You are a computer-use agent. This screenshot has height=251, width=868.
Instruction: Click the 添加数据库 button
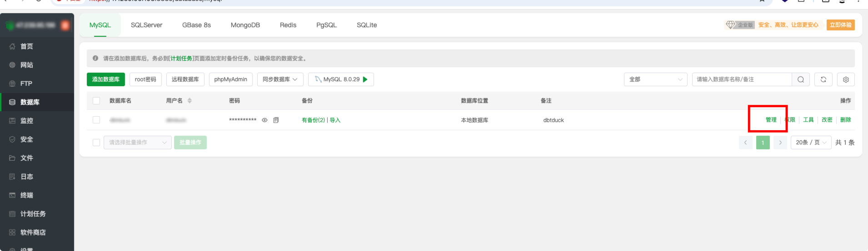[x=106, y=79]
